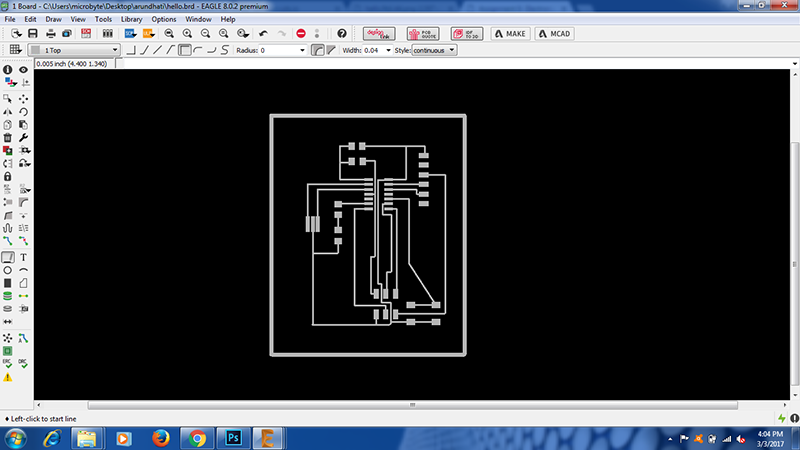The image size is (800, 450).
Task: Click the MCAD button
Action: pos(555,34)
